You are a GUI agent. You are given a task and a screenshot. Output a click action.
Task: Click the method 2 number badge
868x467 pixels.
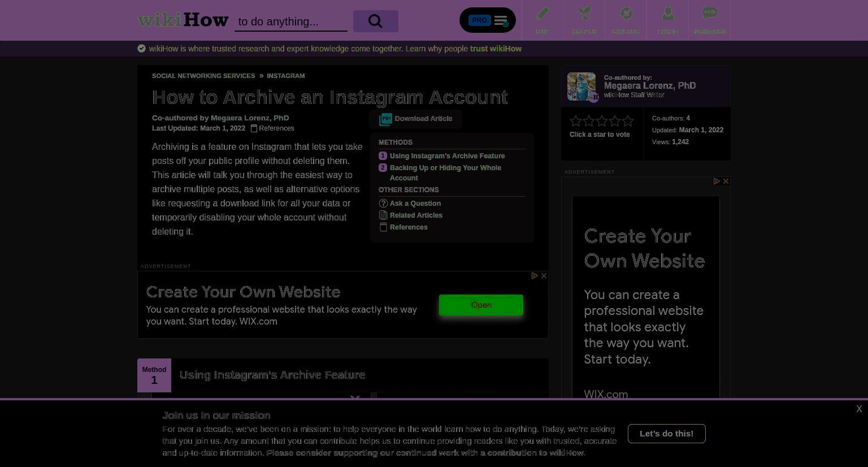tap(383, 167)
